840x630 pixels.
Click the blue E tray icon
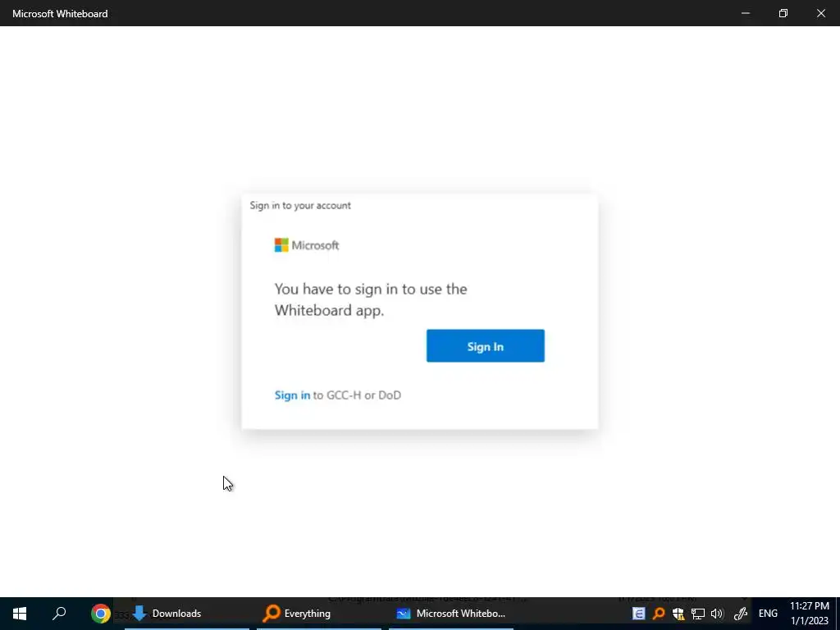(638, 614)
